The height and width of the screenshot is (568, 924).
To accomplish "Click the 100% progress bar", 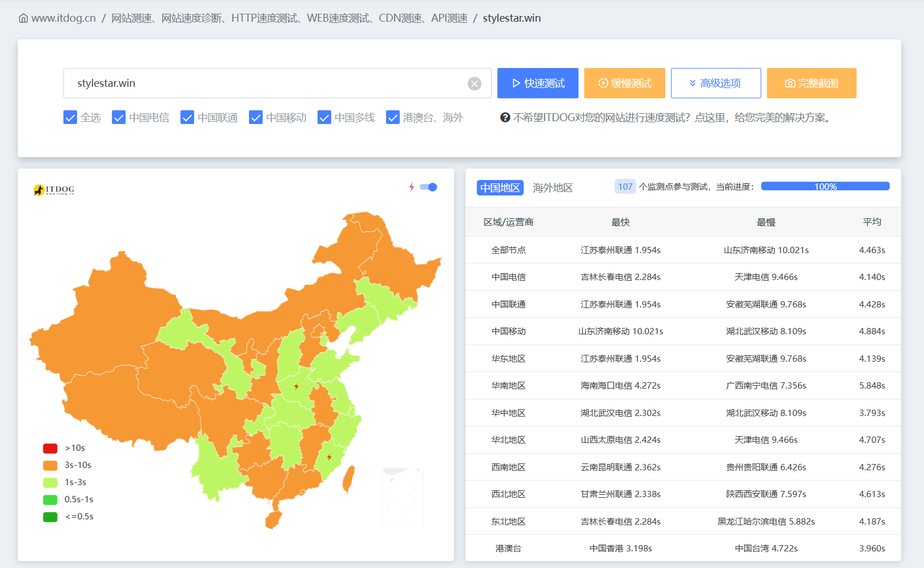I will point(825,186).
